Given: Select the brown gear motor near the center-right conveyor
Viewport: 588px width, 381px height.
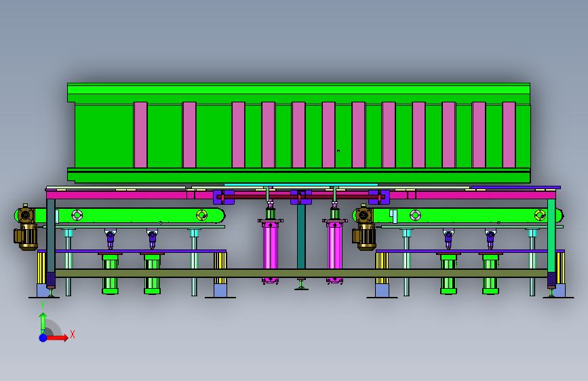Looking at the screenshot, I should click(x=364, y=228).
